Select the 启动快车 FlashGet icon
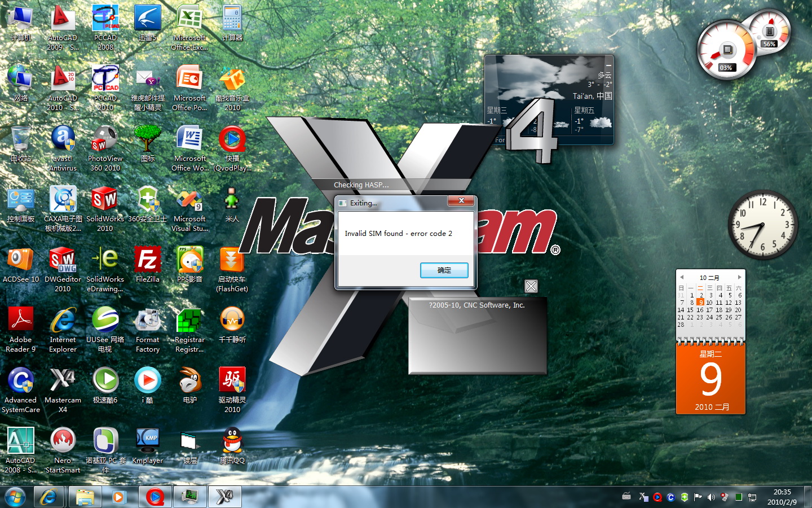 tap(232, 270)
